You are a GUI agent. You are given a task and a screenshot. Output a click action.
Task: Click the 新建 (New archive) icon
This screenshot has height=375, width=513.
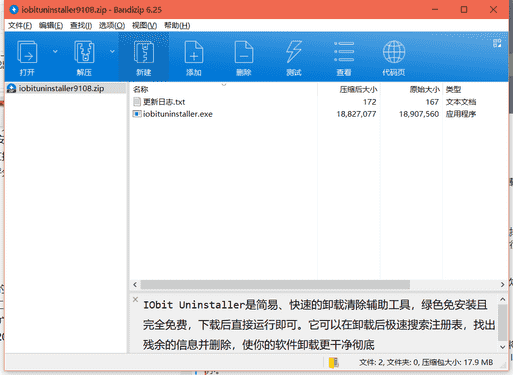[x=144, y=52]
